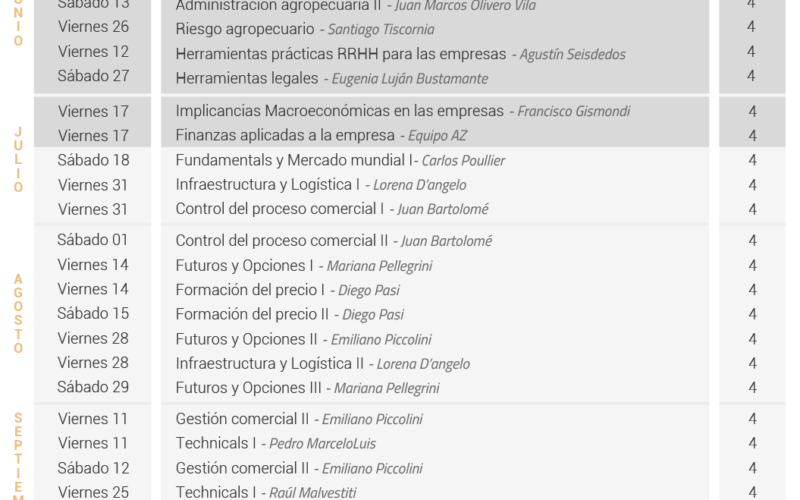Click Herramientas legales course row
The width and height of the screenshot is (800, 500).
[x=332, y=78]
